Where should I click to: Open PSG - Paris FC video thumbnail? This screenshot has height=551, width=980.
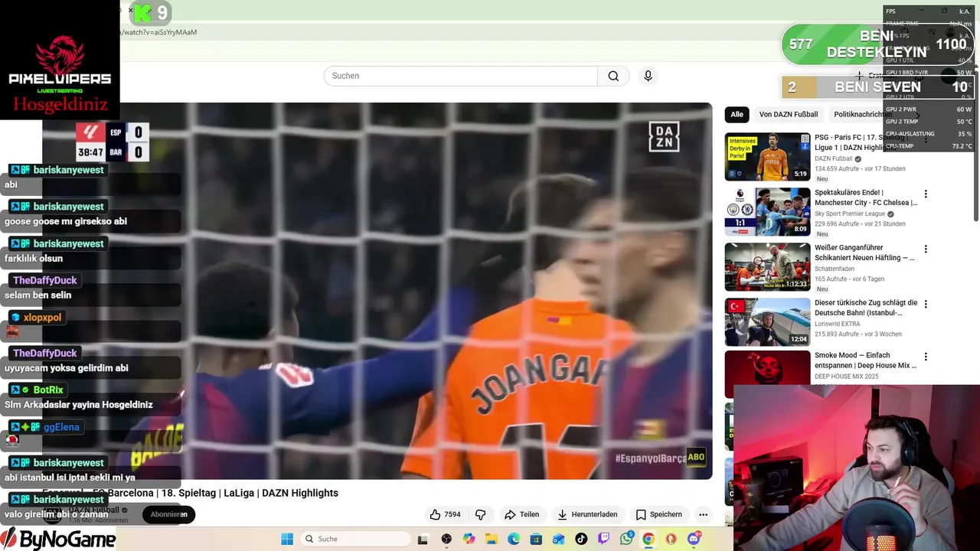[767, 157]
